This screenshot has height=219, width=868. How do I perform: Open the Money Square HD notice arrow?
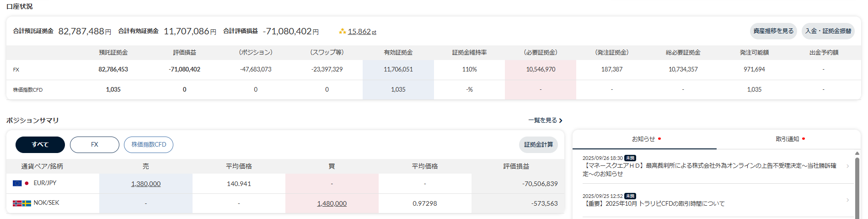847,166
